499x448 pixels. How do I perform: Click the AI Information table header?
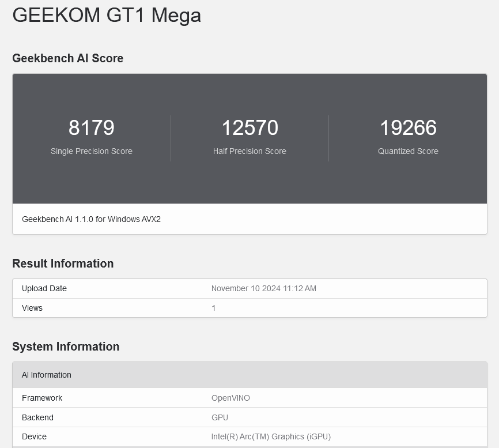coord(250,375)
